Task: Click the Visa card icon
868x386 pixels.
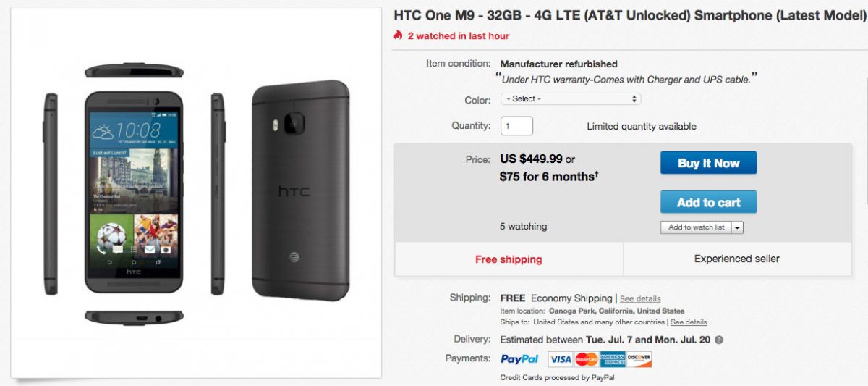Action: tap(561, 359)
